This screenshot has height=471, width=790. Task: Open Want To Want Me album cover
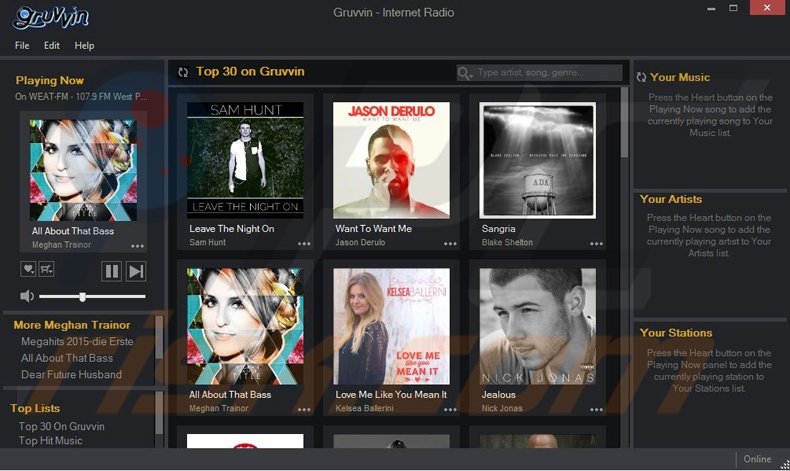(391, 160)
